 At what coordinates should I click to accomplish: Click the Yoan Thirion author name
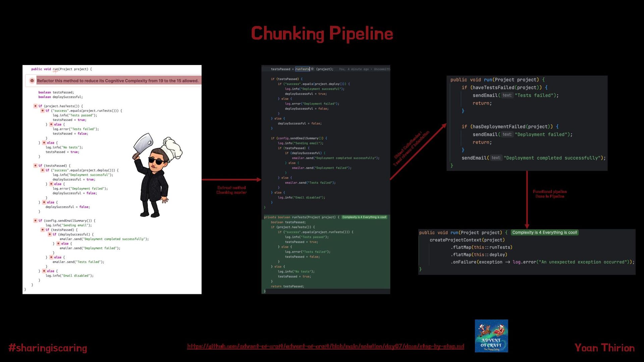(x=604, y=348)
